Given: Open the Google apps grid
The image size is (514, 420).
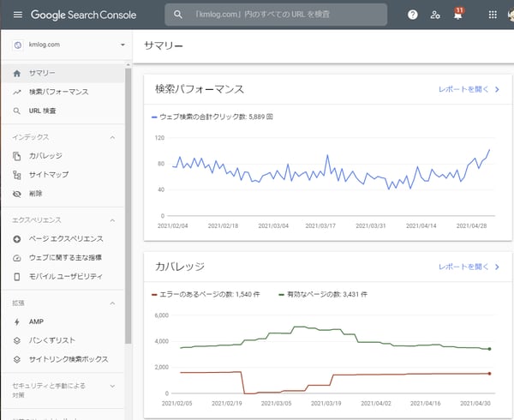Looking at the screenshot, I should [x=493, y=15].
